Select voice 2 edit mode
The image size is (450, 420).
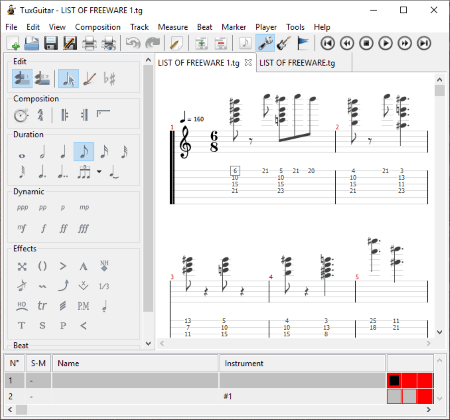[x=42, y=79]
